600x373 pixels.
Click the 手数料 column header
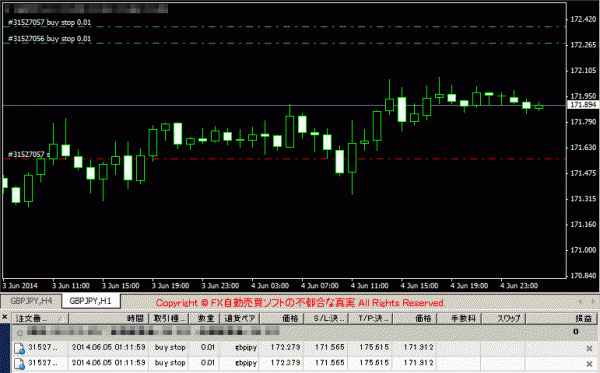(459, 318)
